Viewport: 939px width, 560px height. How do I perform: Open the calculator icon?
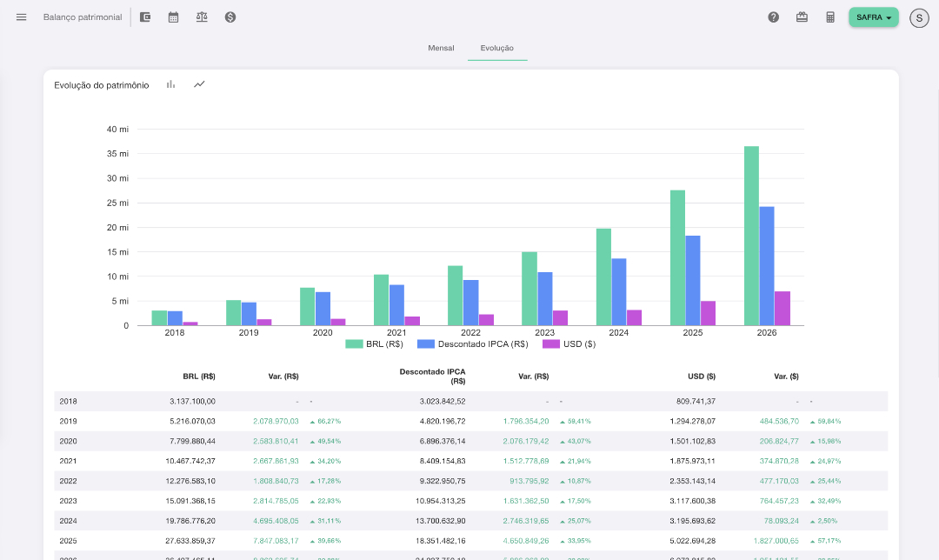pyautogui.click(x=830, y=17)
